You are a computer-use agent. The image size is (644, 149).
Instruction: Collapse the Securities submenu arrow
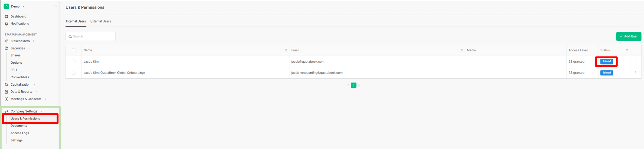29,48
